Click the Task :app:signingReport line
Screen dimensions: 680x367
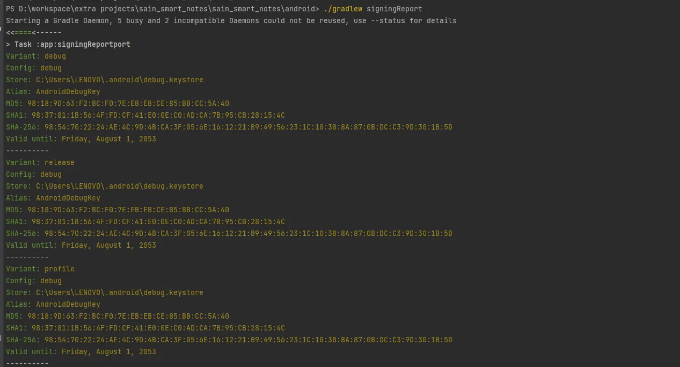68,44
